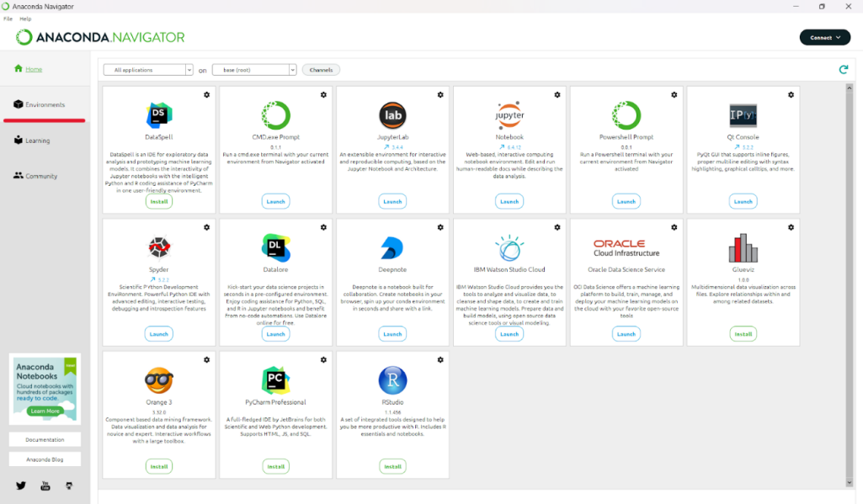Click the JupyterLab application icon

[392, 115]
